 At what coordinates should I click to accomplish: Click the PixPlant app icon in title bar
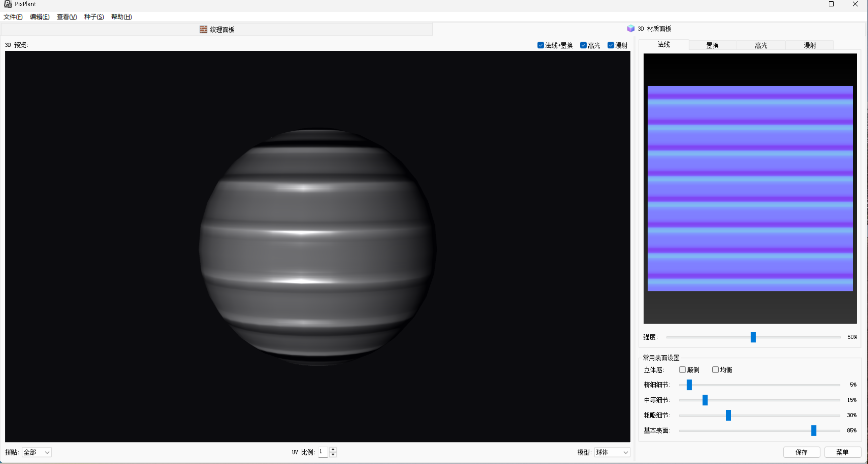[x=7, y=4]
